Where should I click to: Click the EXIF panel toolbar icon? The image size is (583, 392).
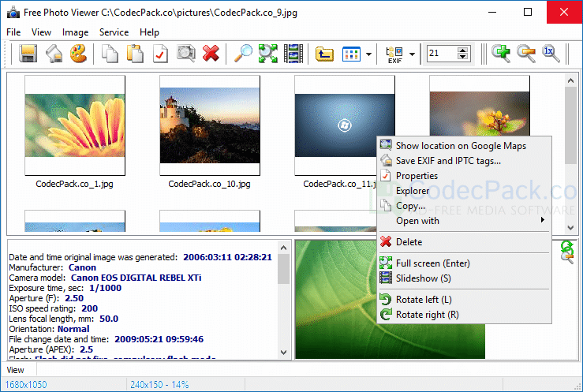pyautogui.click(x=395, y=54)
